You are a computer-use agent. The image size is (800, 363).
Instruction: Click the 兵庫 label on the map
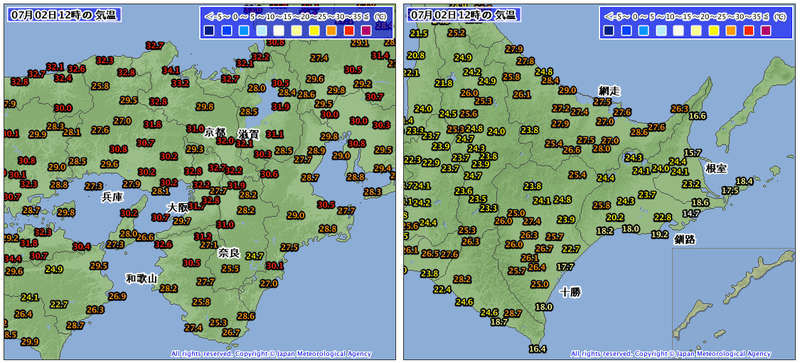(x=112, y=197)
